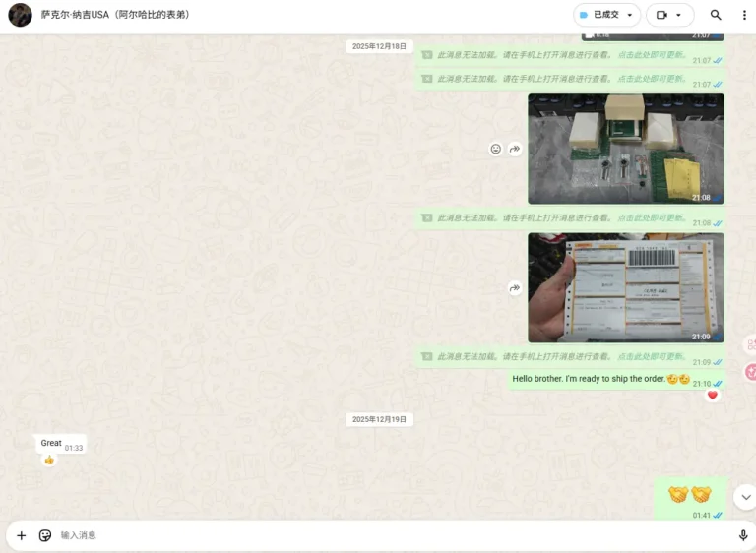756x553 pixels.
Task: Open the 已成交 label dropdown
Action: (606, 15)
